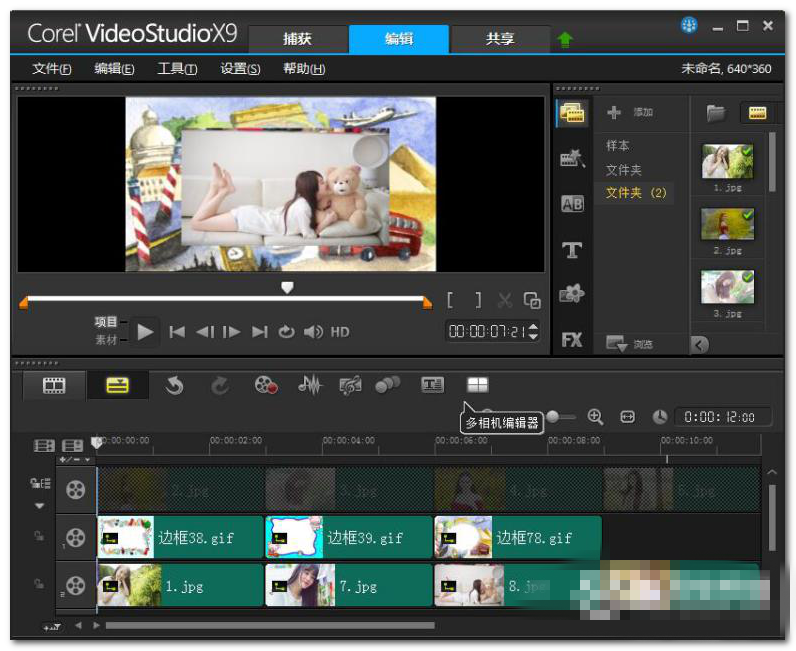Select 项目 preview mode
This screenshot has height=651, width=796.
tap(106, 321)
